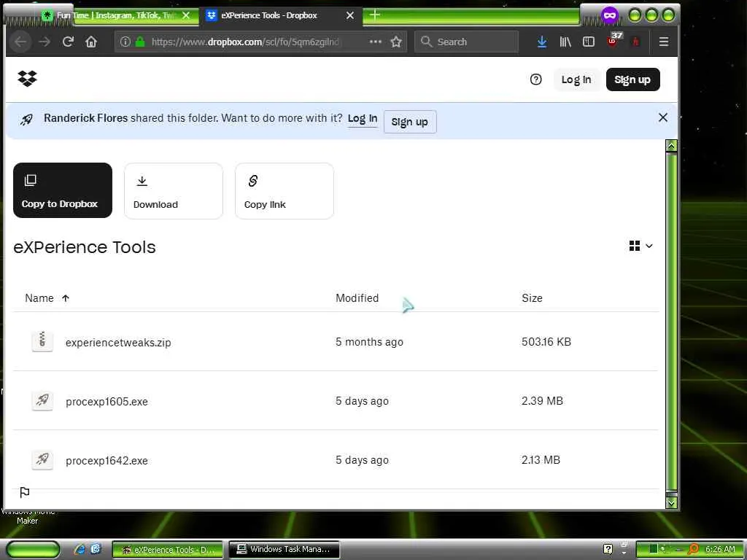The width and height of the screenshot is (747, 560).
Task: Click the 5 months ago modified value
Action: pos(369,342)
